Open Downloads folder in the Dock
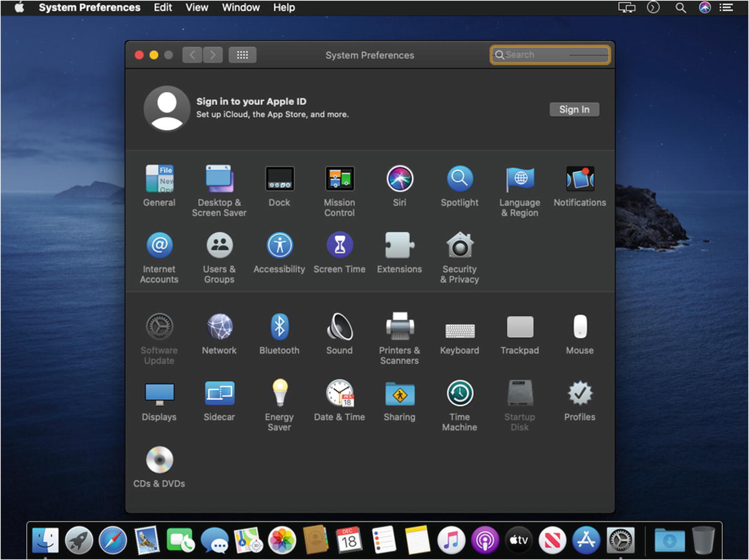Image resolution: width=749 pixels, height=560 pixels. pos(669,540)
